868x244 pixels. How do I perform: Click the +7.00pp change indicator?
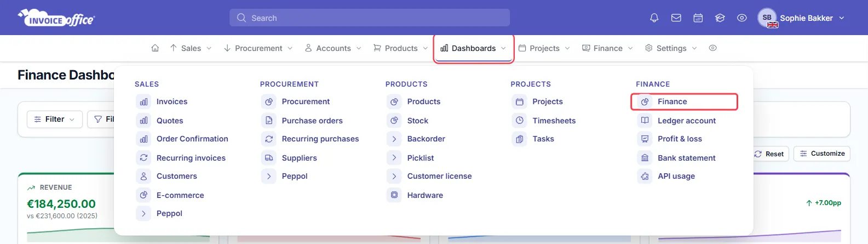coord(824,203)
